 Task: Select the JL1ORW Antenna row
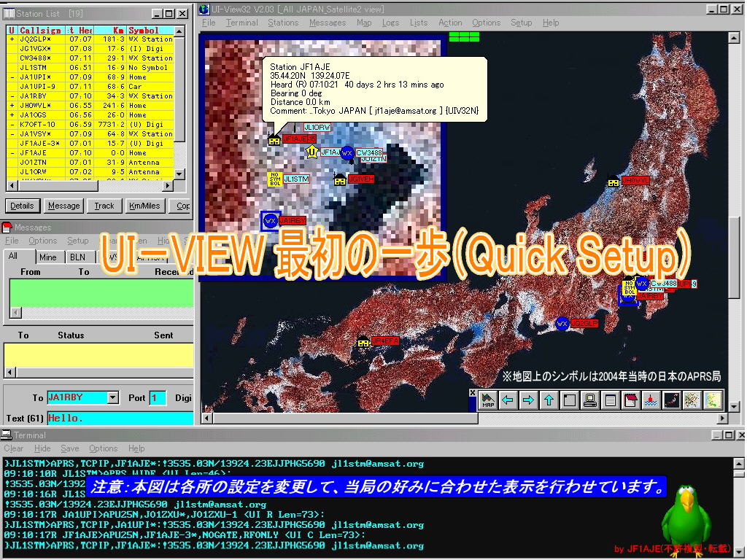90,172
